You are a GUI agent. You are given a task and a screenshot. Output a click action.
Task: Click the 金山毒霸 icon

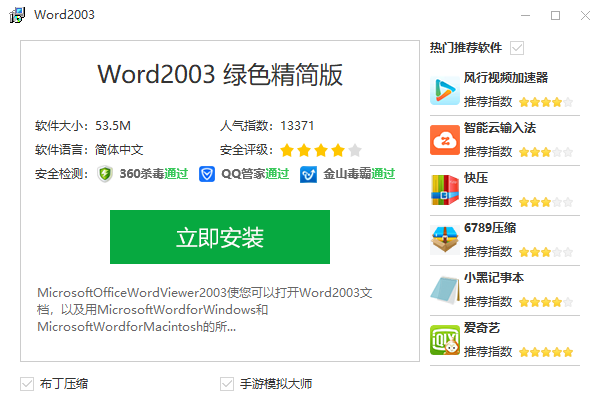308,175
